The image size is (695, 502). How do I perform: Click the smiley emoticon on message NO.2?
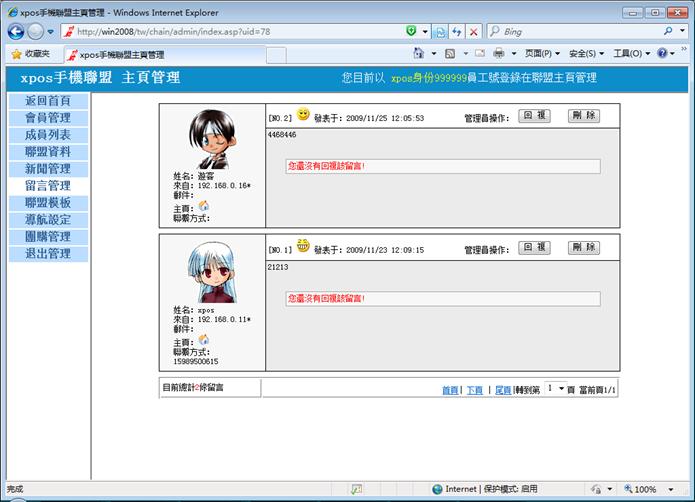303,115
